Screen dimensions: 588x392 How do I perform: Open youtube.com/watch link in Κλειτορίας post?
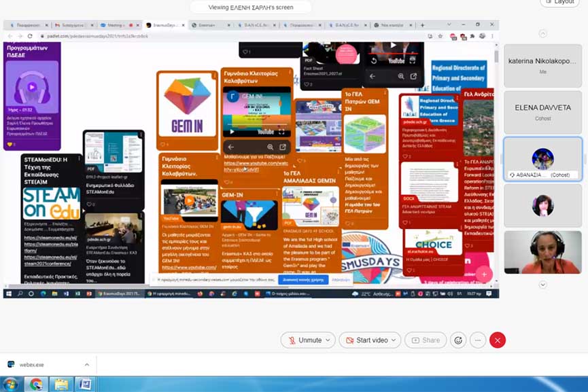point(256,166)
